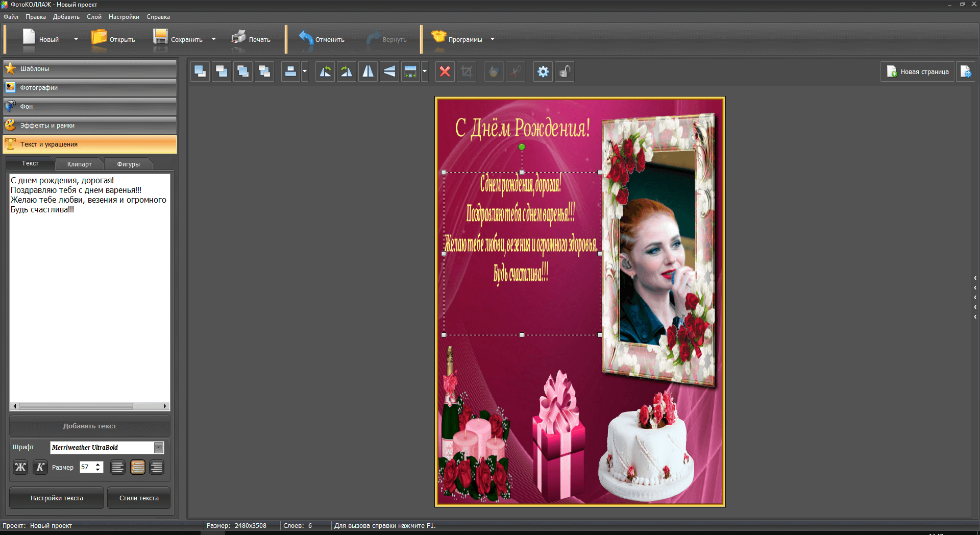Screen dimensions: 980x535
Task: Expand the Новый dropdown arrow
Action: 76,39
